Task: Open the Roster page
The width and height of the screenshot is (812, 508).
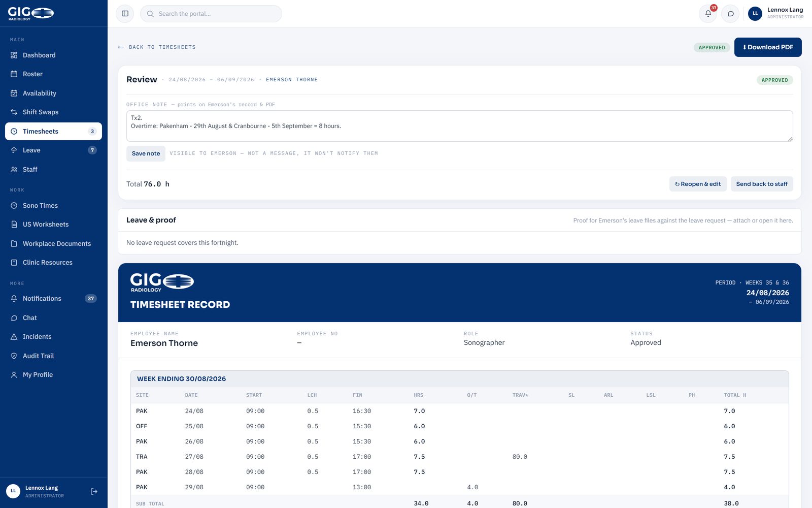Action: click(x=53, y=74)
